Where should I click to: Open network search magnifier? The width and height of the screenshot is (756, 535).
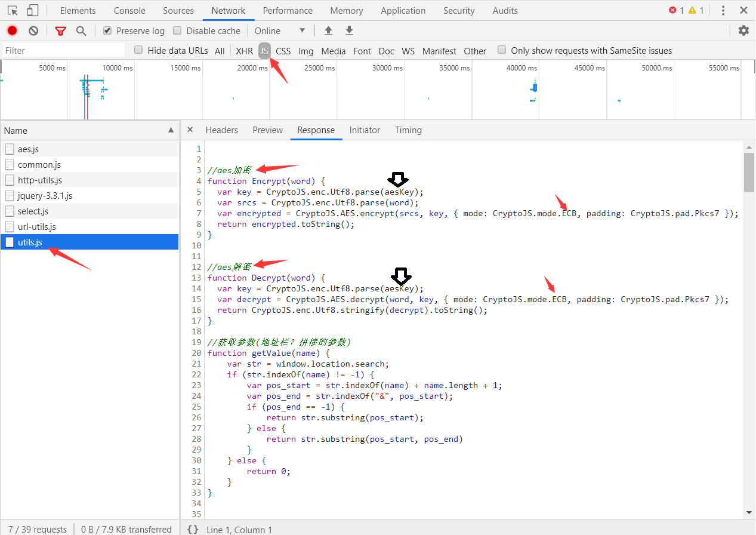click(81, 30)
